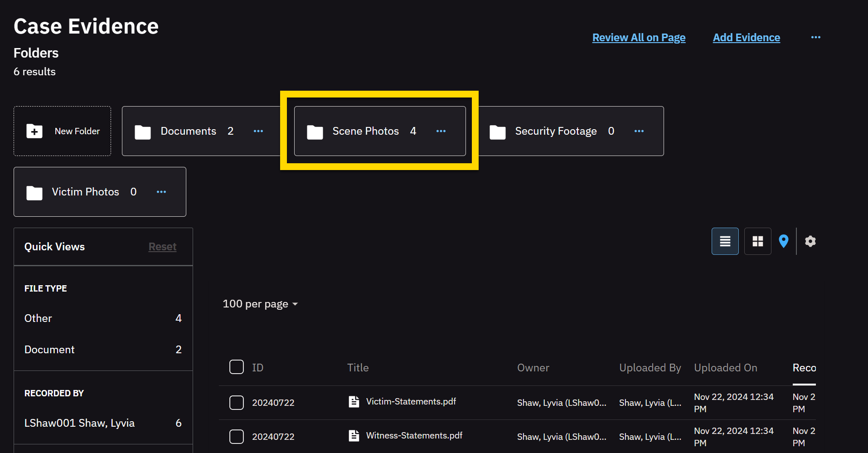Select the Victim-Statements.pdf row checkbox
Viewport: 868px width, 453px height.
[x=237, y=403]
